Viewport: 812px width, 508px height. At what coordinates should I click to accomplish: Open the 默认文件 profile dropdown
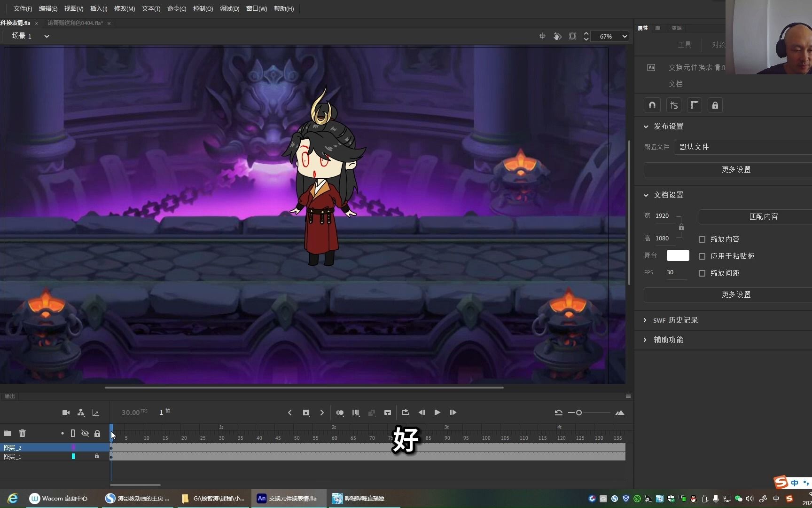tap(743, 147)
